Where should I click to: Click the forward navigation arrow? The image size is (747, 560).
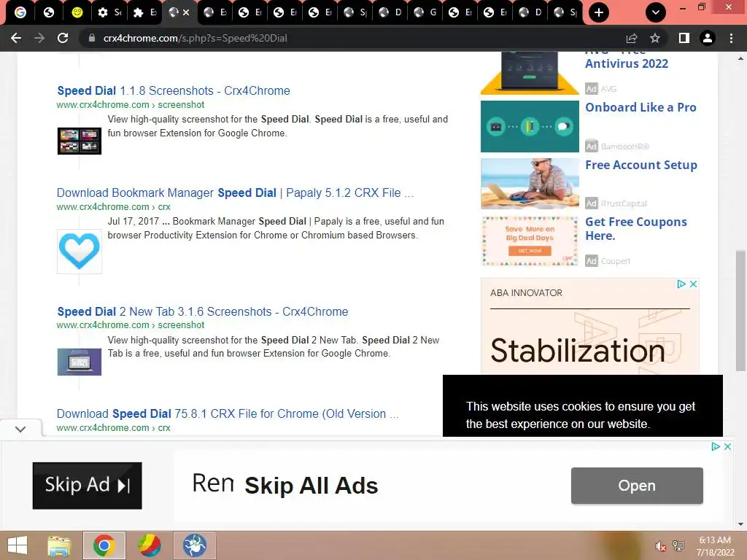[x=39, y=38]
